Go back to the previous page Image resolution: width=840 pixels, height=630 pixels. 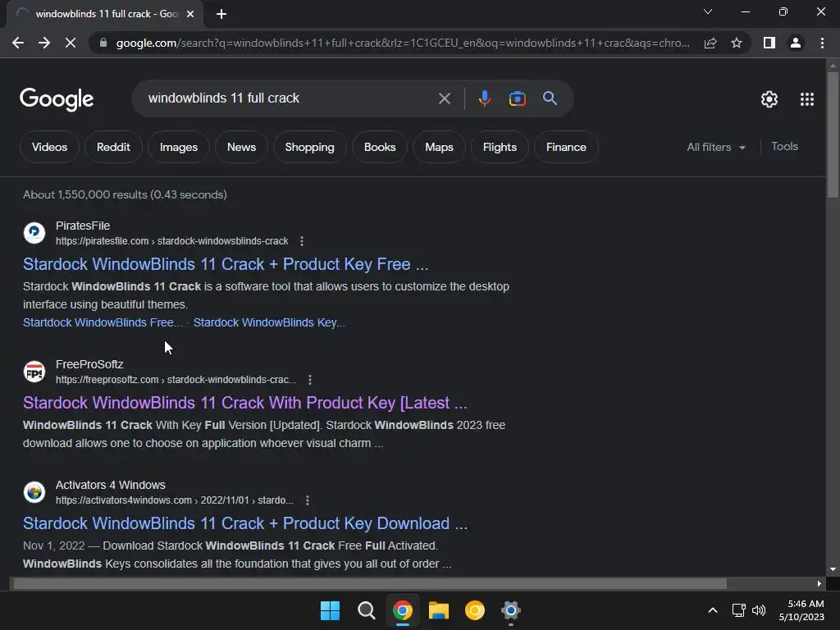coord(18,43)
